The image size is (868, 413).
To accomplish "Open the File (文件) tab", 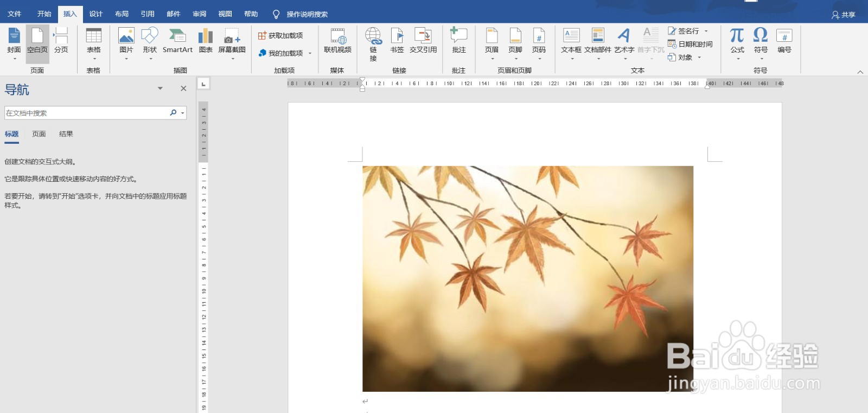I will pyautogui.click(x=15, y=14).
